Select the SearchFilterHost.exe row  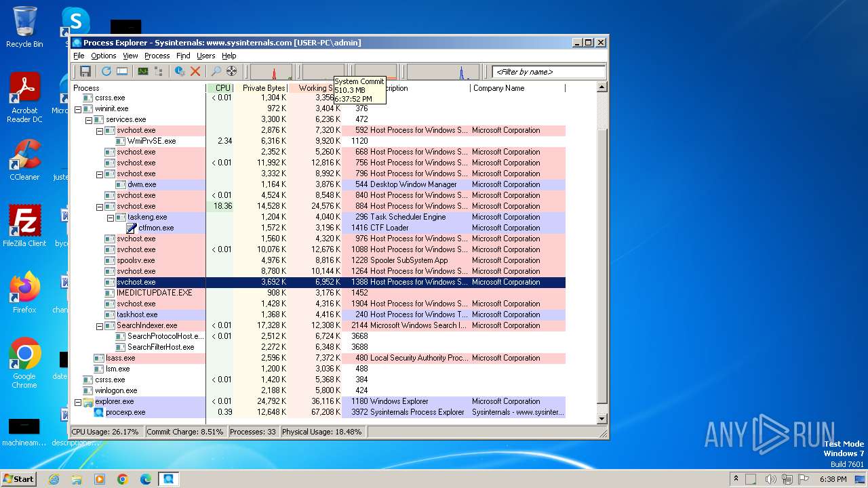click(x=318, y=347)
